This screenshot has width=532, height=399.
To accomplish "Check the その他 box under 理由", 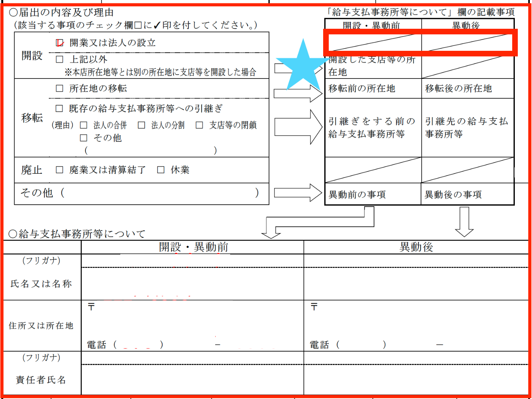I will tap(84, 138).
